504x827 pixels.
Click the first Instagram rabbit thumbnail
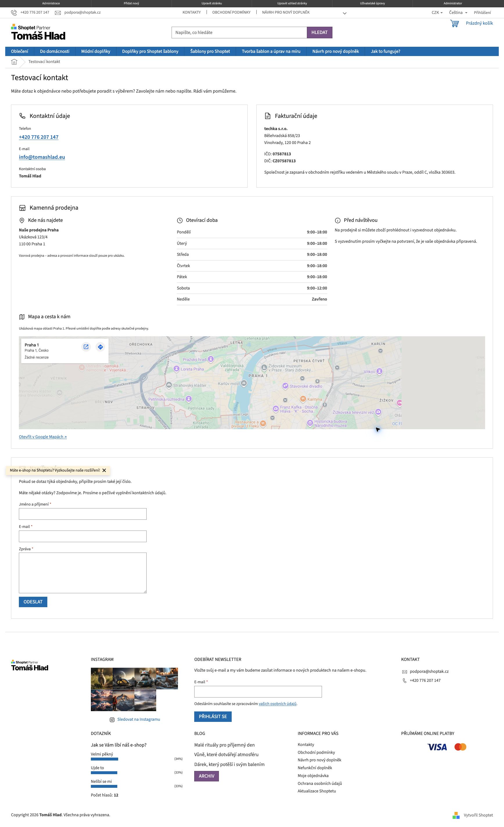click(x=102, y=678)
